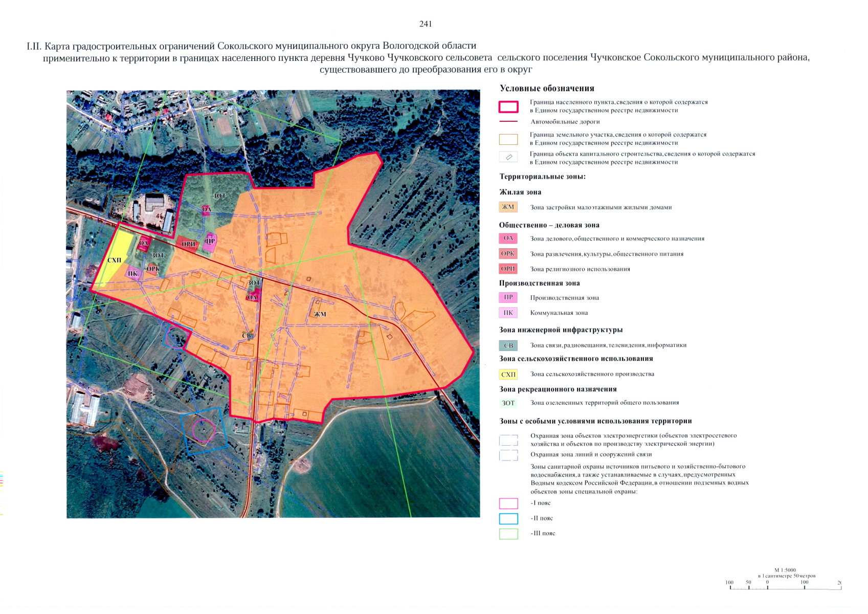Click the ЖМ label on the map
This screenshot has height=614, width=868.
320,314
